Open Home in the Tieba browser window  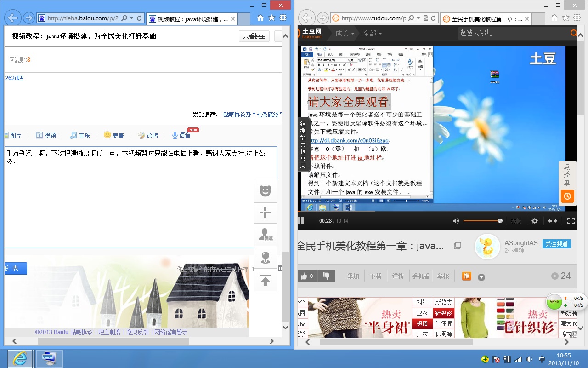tap(260, 18)
